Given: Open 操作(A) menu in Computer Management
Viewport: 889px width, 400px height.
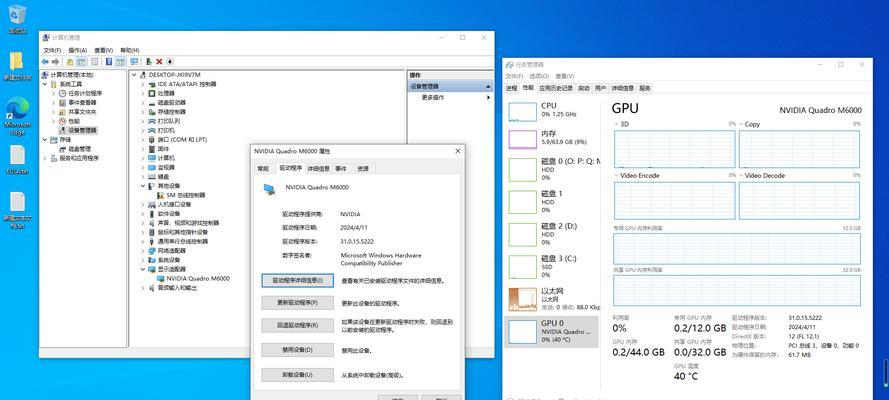Looking at the screenshot, I should [78, 50].
